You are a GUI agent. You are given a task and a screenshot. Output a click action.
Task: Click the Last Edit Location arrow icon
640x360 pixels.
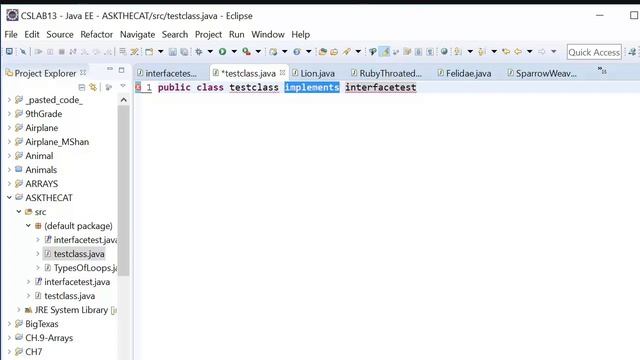click(x=506, y=51)
